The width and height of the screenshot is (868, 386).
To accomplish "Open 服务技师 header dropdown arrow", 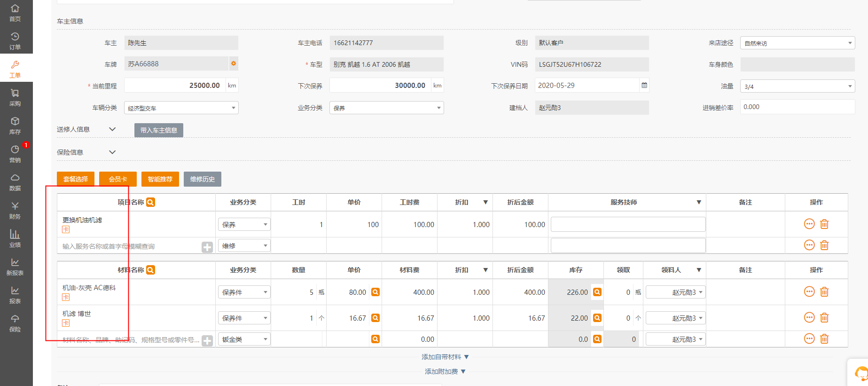I will [699, 202].
